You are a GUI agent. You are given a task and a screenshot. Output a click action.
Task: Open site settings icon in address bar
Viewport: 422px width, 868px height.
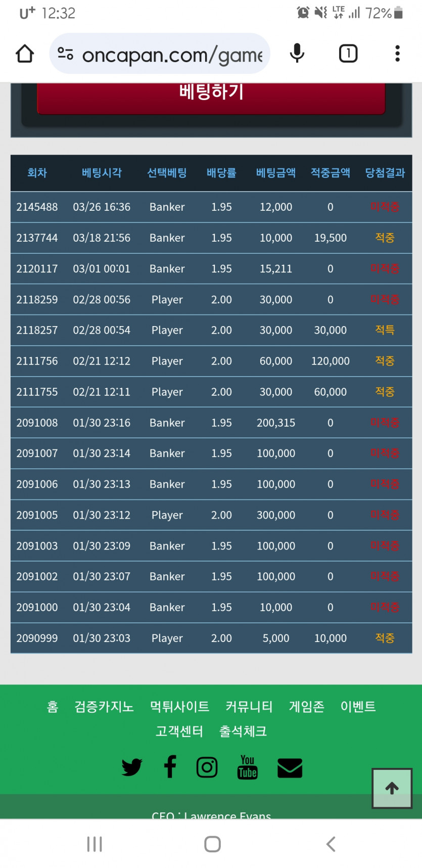click(66, 54)
